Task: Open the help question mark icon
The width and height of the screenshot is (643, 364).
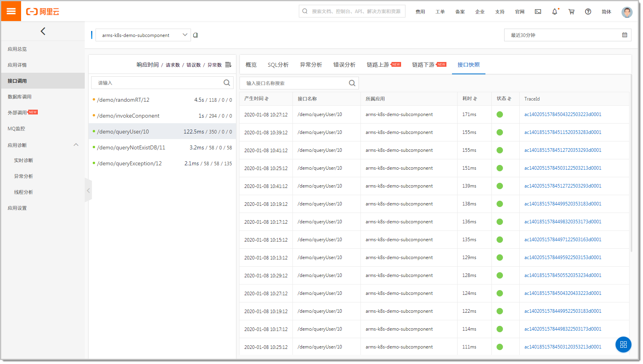Action: tap(588, 12)
